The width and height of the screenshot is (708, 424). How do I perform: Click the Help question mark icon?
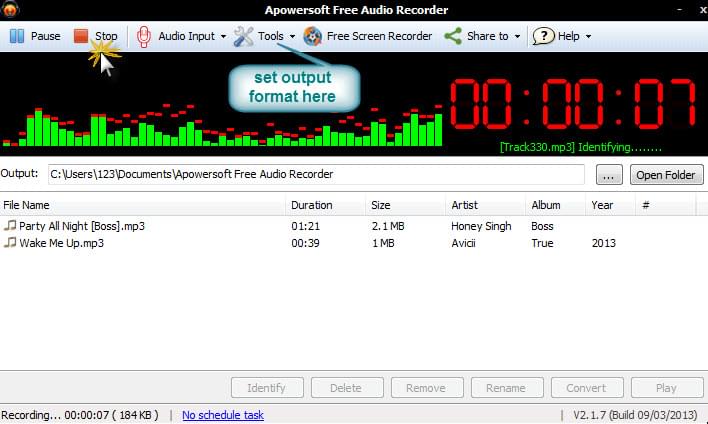tap(543, 36)
